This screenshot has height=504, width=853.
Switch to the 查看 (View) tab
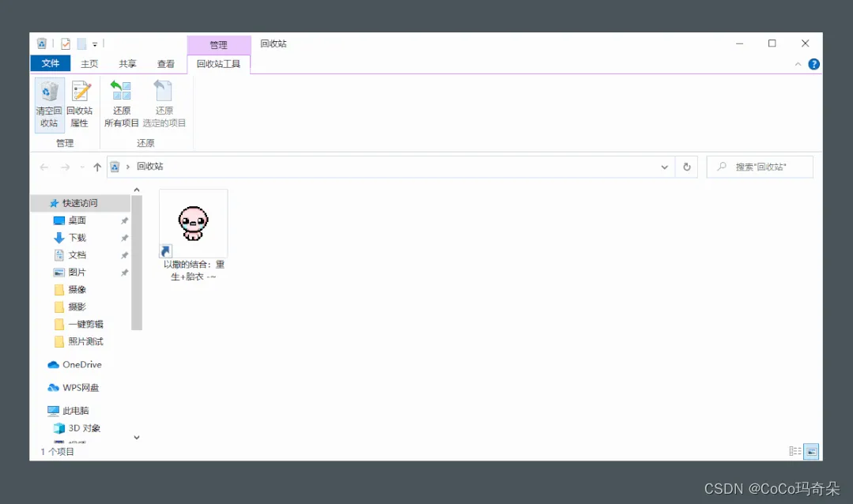[x=166, y=64]
